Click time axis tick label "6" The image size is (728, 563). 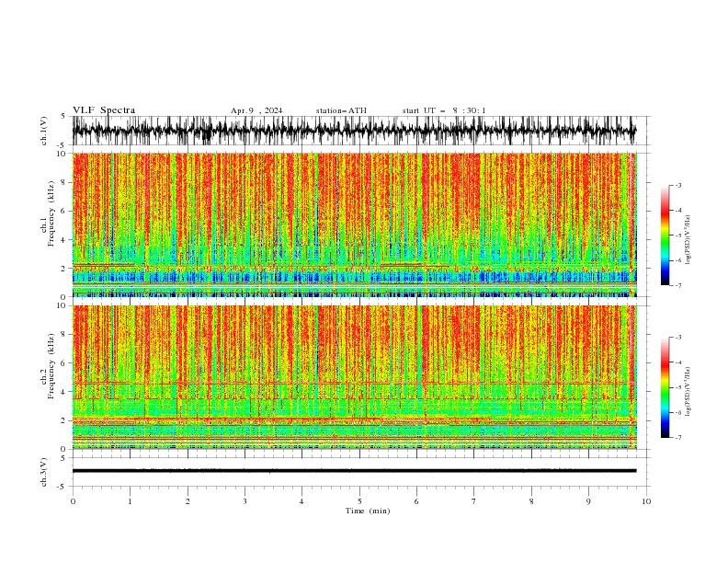coord(416,501)
